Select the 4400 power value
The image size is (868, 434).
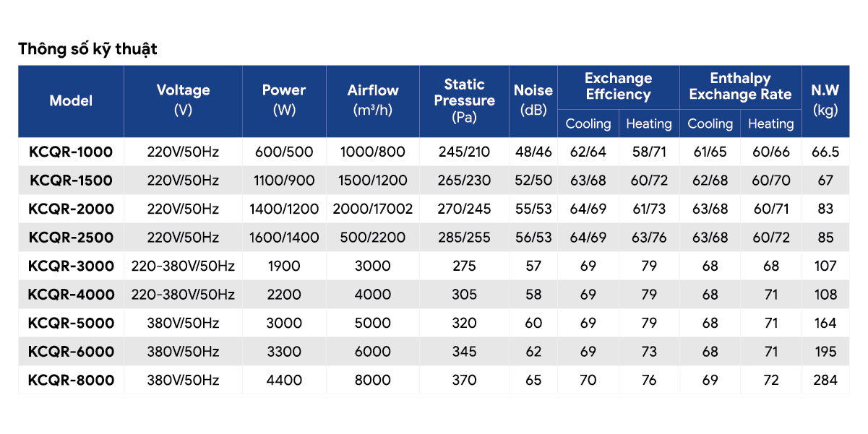click(284, 381)
